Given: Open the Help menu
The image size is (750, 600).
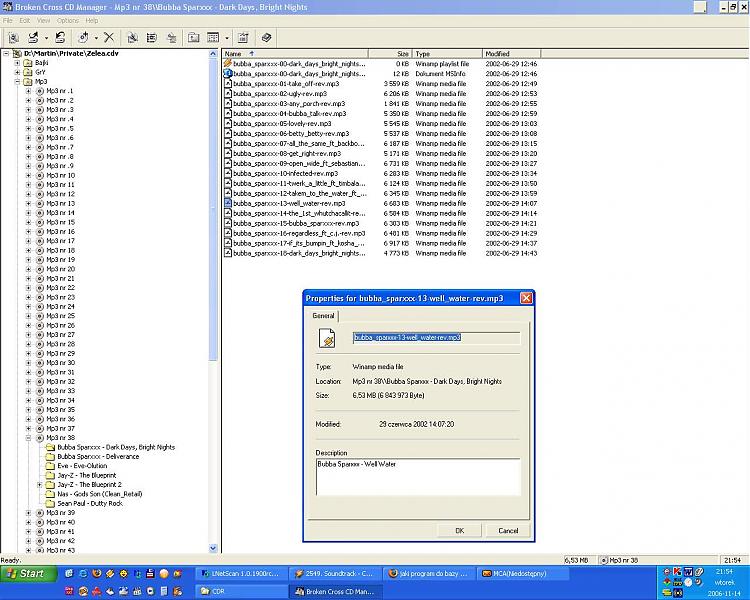Looking at the screenshot, I should 92,21.
